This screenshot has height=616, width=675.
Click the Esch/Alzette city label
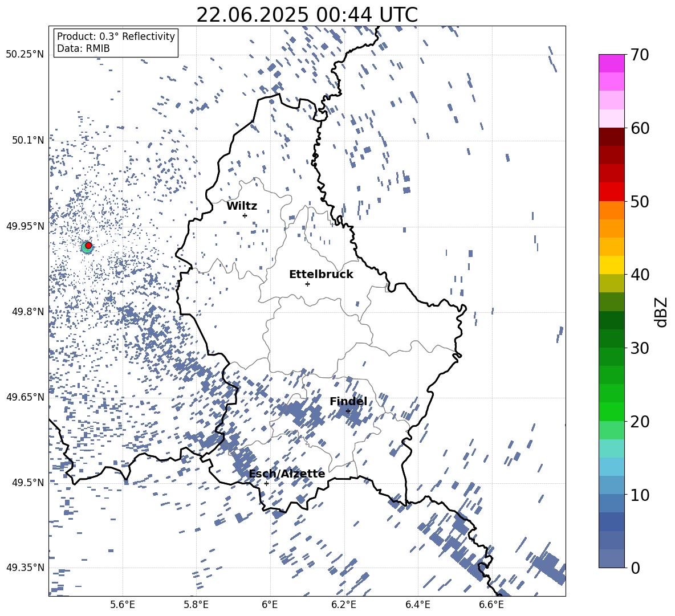287,474
